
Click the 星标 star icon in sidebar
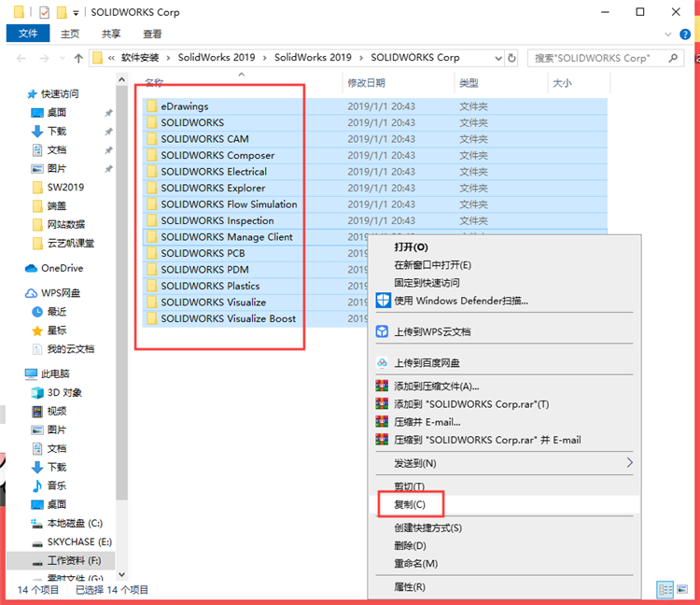click(37, 331)
